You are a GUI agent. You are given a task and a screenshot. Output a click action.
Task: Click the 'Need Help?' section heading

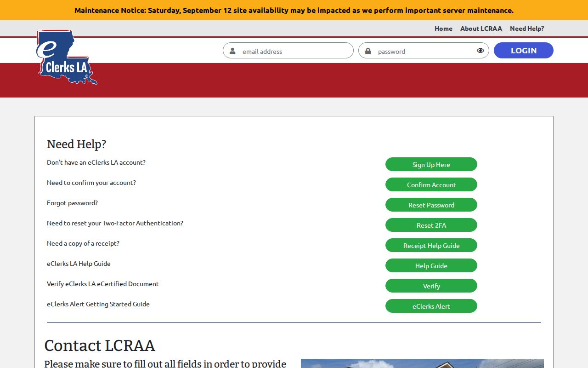[76, 144]
